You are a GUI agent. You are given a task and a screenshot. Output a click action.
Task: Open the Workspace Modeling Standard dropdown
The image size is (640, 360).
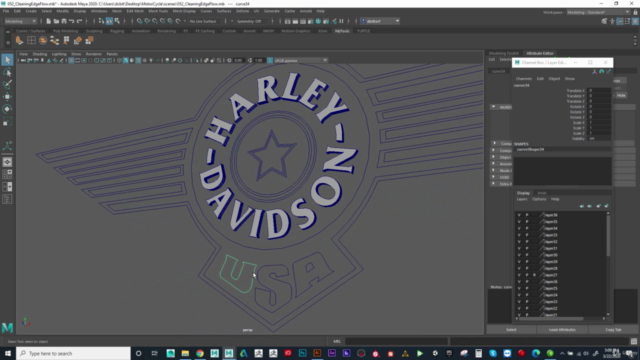coord(598,12)
